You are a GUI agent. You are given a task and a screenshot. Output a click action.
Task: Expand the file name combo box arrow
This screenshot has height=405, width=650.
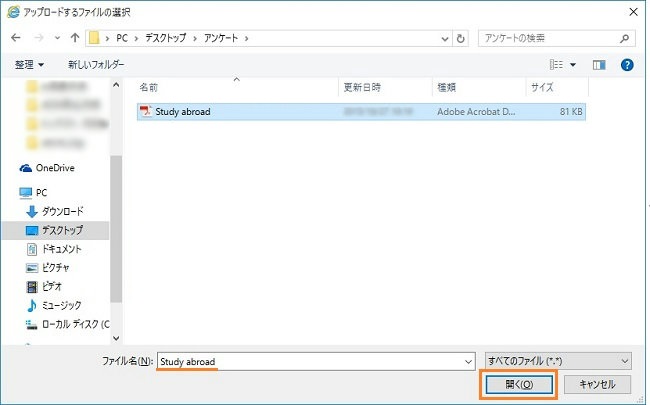coord(467,360)
